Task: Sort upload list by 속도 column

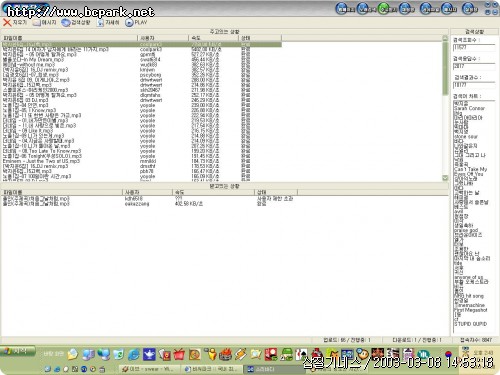Action: point(214,38)
